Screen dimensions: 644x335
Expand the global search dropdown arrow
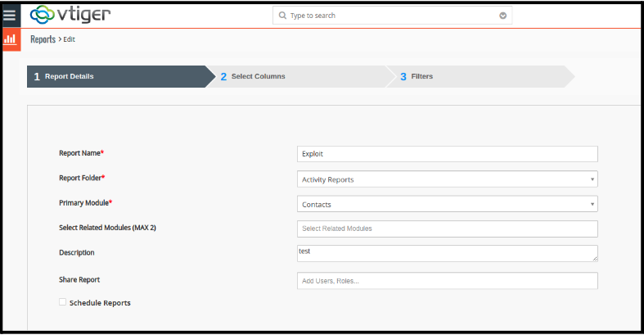click(502, 16)
